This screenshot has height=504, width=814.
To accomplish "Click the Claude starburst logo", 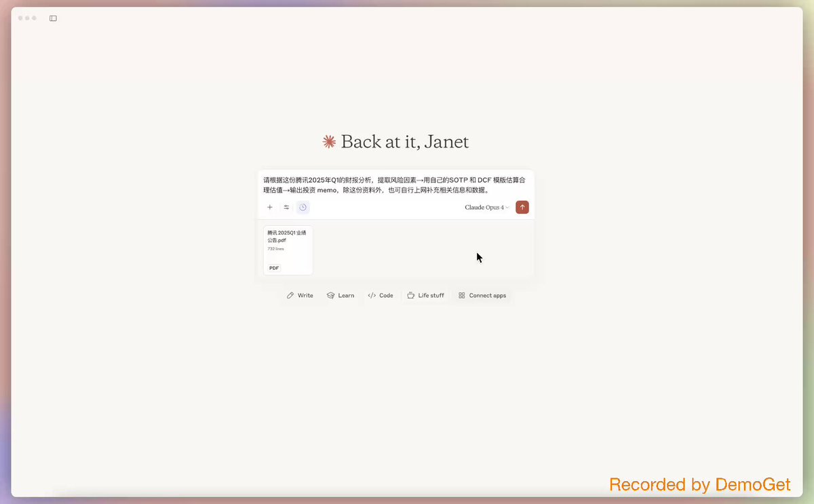I will point(329,142).
